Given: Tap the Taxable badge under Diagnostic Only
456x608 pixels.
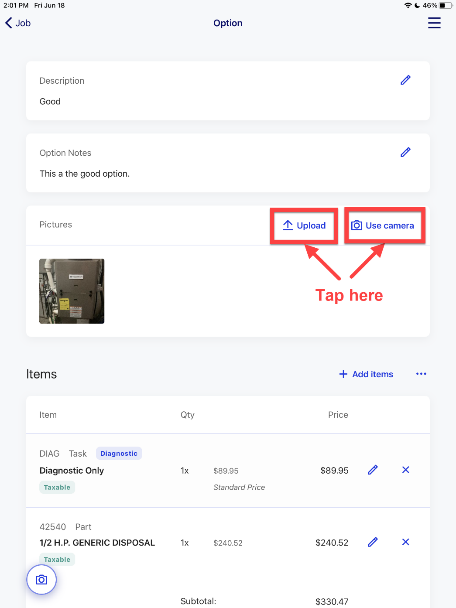Looking at the screenshot, I should (x=57, y=487).
